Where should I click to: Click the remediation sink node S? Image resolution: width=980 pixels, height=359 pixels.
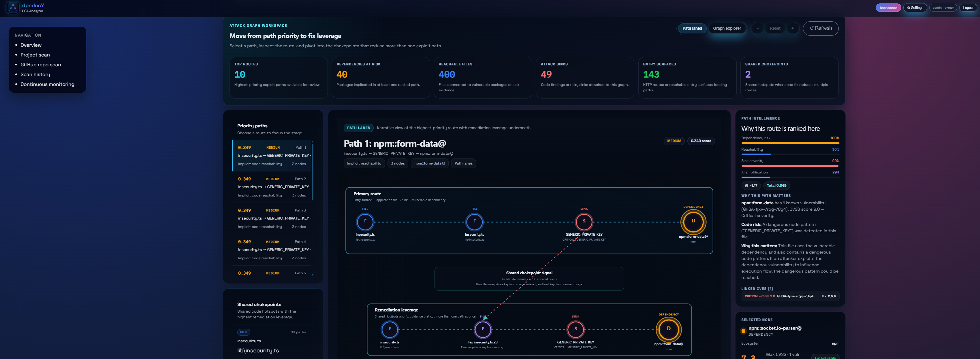click(x=575, y=329)
